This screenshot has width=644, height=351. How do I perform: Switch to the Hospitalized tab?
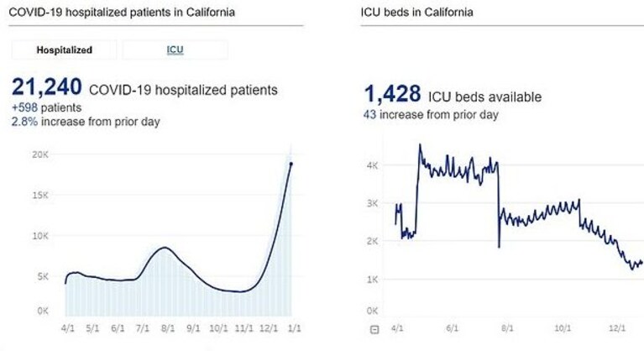[x=64, y=50]
